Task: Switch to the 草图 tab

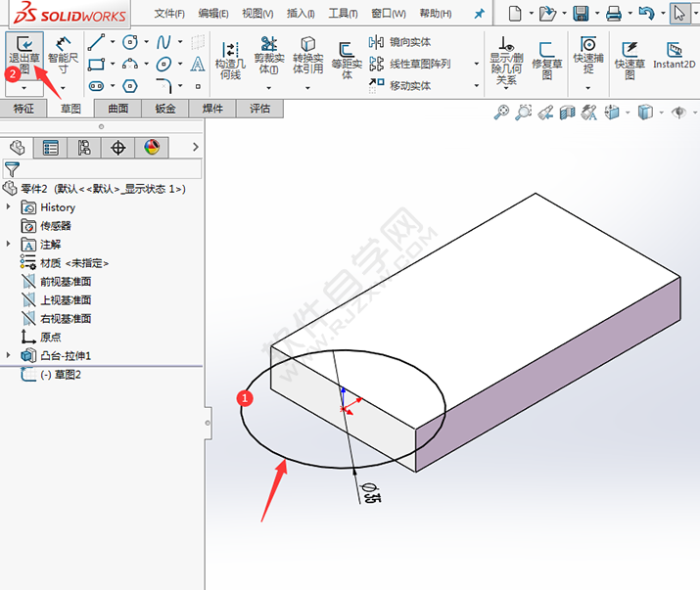Action: click(x=70, y=109)
